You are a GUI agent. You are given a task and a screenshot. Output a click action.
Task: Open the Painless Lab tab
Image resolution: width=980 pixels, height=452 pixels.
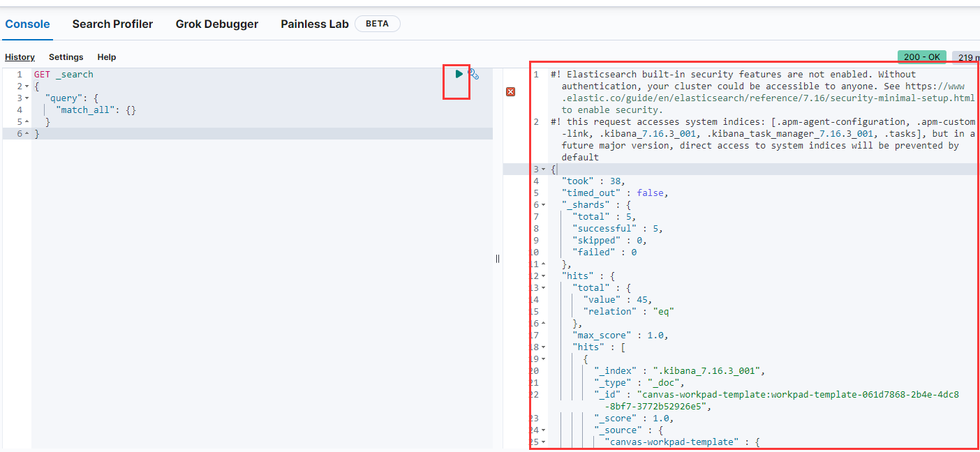[x=315, y=24]
